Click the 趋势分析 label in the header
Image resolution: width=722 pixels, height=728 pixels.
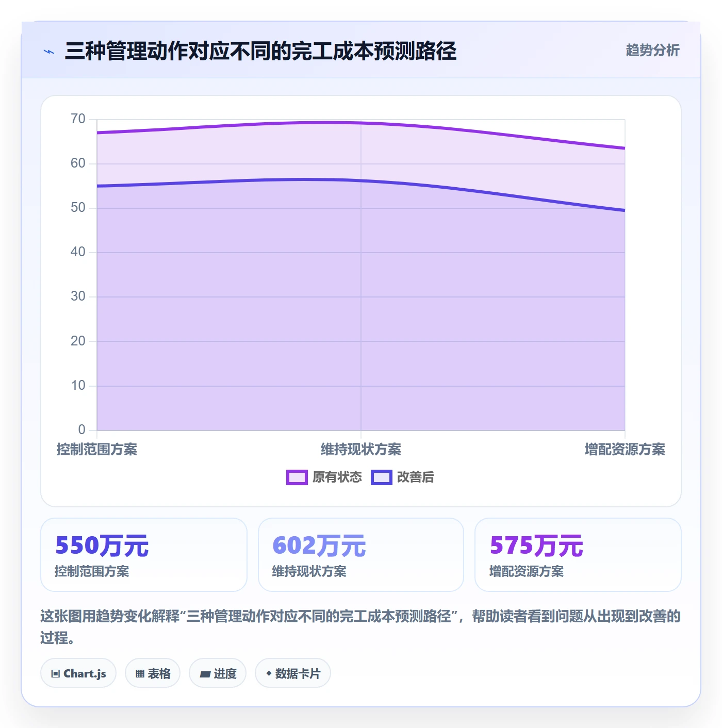[652, 50]
